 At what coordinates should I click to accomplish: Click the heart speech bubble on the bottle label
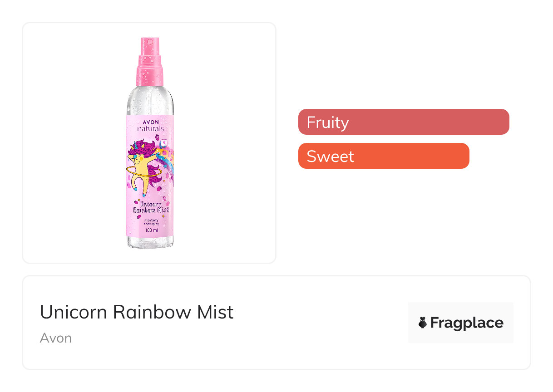pyautogui.click(x=164, y=143)
